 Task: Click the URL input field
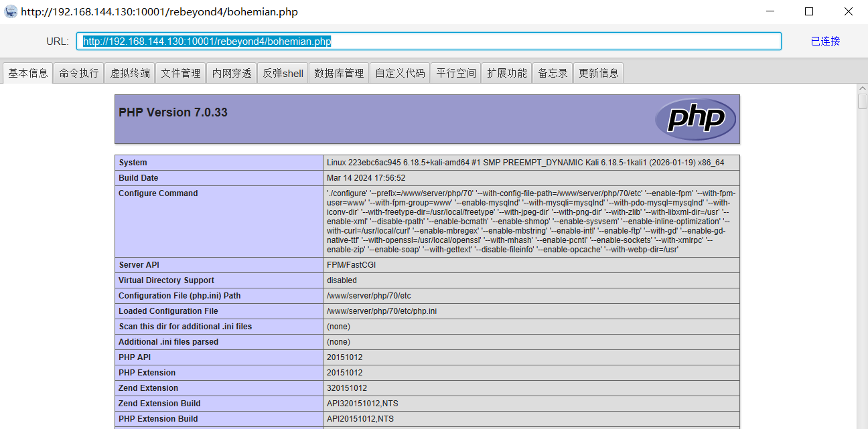pyautogui.click(x=429, y=41)
